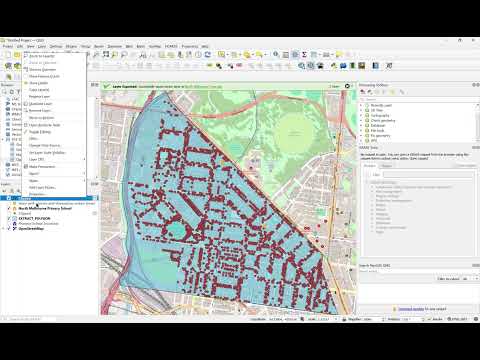Switch to the Region tab in GRASS Tools
Image resolution: width=480 pixels, height=360 pixels.
pyautogui.click(x=387, y=166)
